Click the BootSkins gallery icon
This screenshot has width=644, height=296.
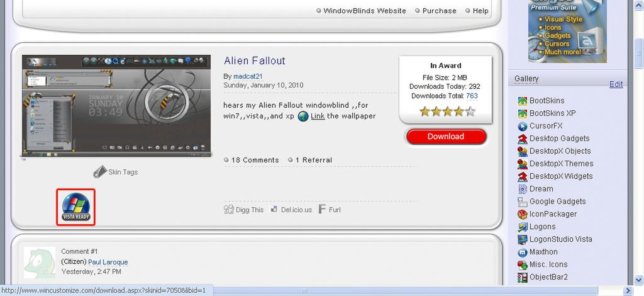[x=523, y=101]
